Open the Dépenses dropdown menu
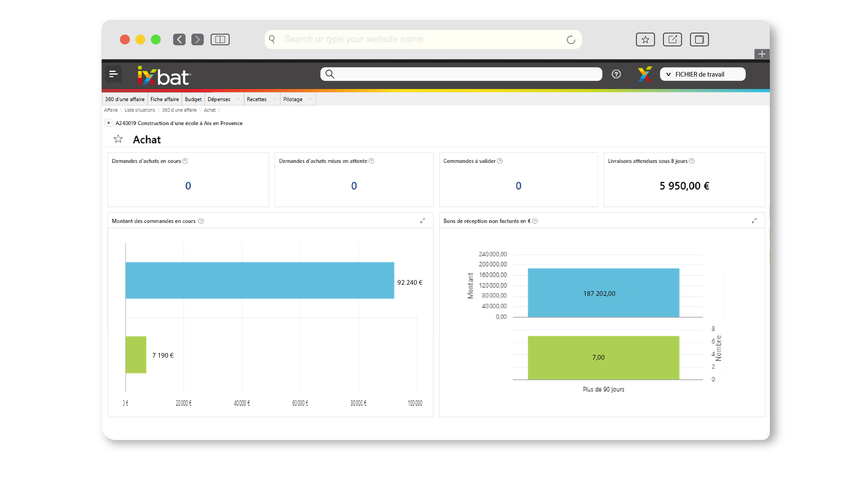The width and height of the screenshot is (868, 480). pyautogui.click(x=224, y=99)
